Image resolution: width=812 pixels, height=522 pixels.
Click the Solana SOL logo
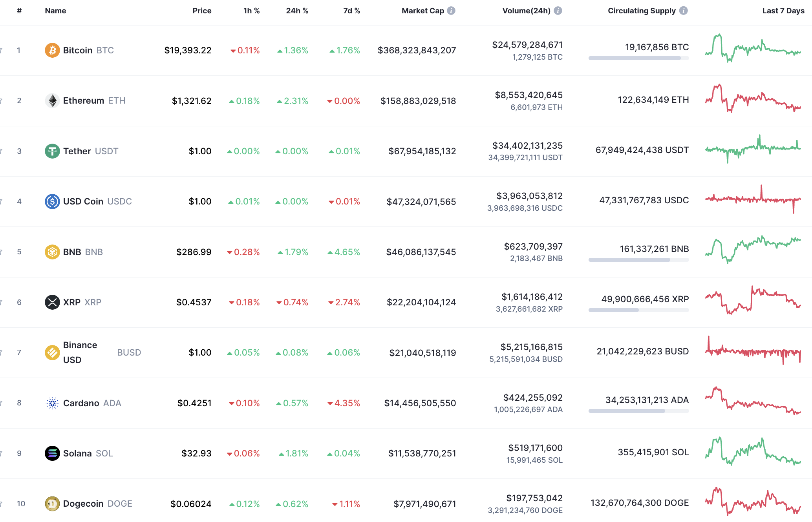(52, 453)
